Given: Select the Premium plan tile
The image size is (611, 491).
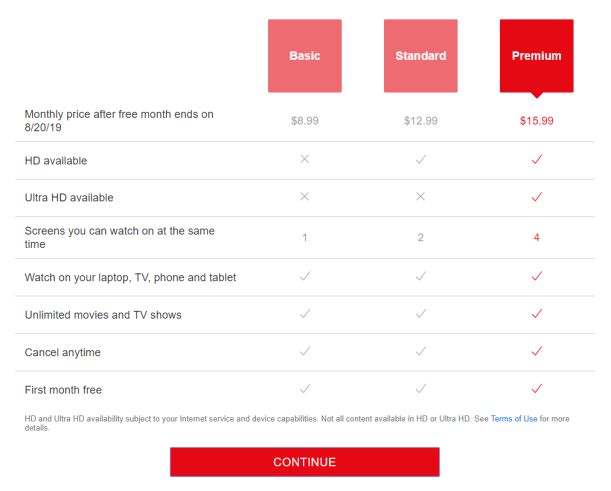Looking at the screenshot, I should (x=537, y=56).
